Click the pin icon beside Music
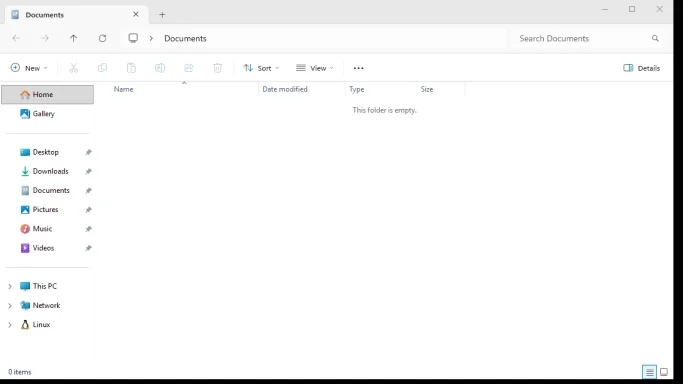The width and height of the screenshot is (683, 384). tap(88, 229)
